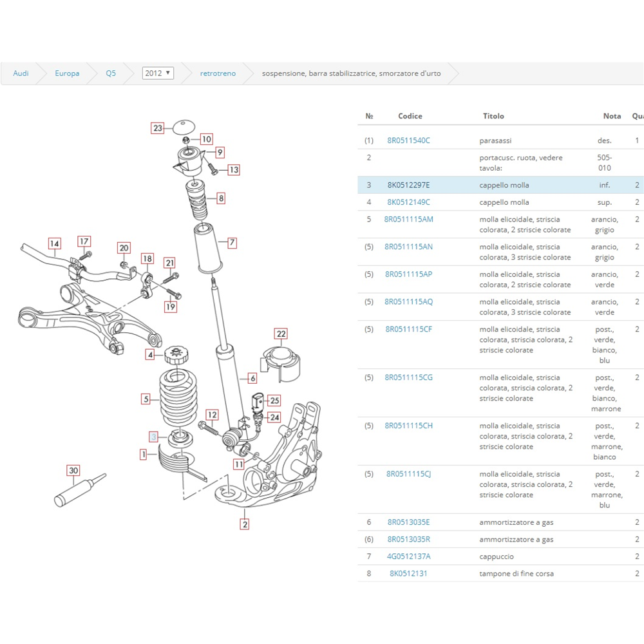Open part code 8R0513035R

click(409, 539)
